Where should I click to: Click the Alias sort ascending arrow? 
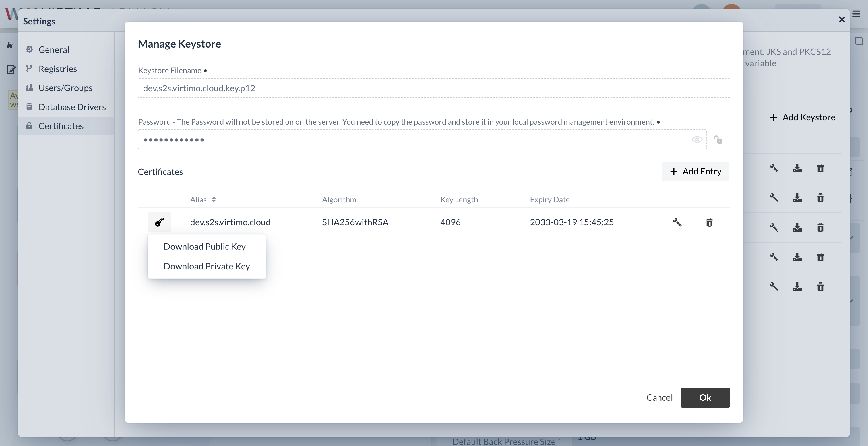tap(214, 196)
